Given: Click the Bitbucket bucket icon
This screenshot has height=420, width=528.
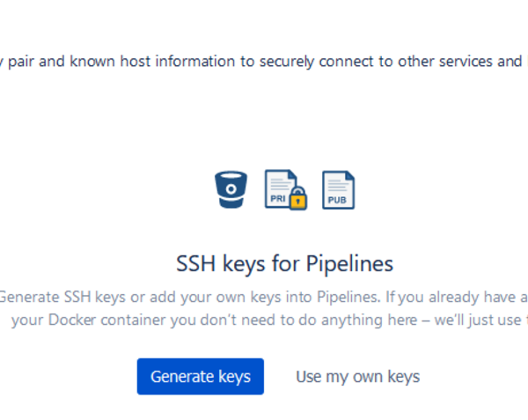Looking at the screenshot, I should pos(231,189).
